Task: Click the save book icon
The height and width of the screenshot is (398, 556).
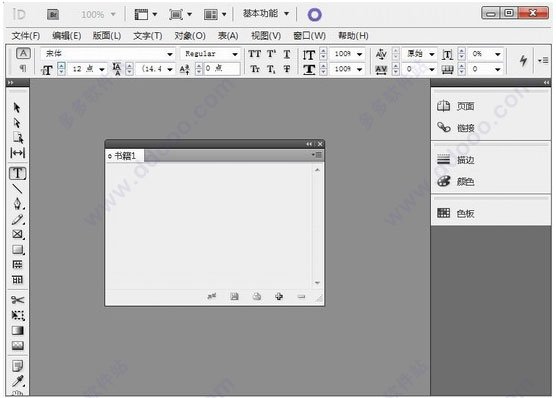Action: [x=234, y=296]
